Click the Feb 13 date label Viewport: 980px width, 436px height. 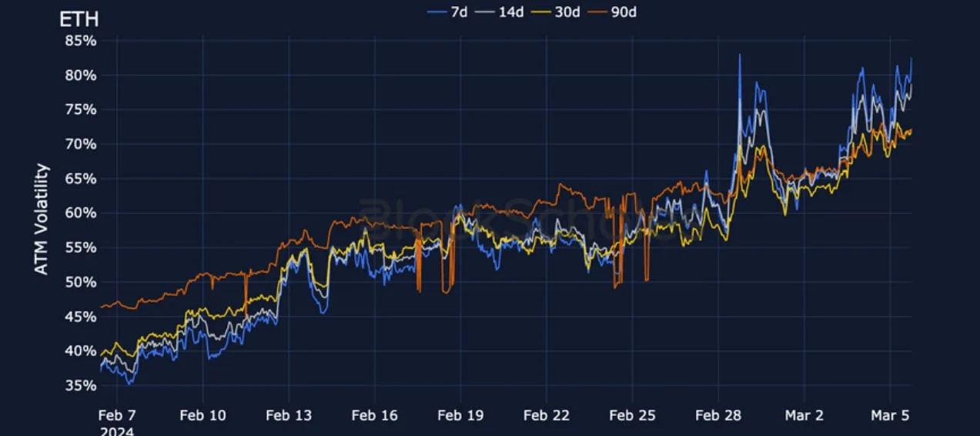[x=289, y=415]
